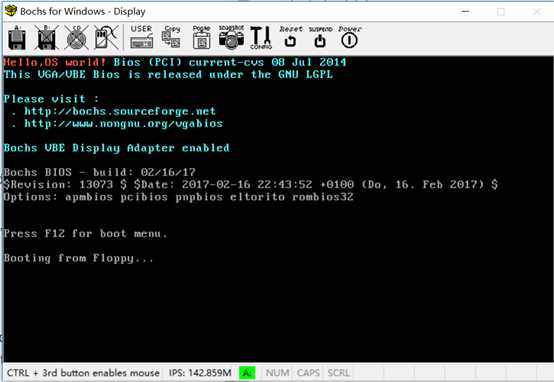The height and width of the screenshot is (382, 554).
Task: Click the Paste clipboard icon
Action: [202, 37]
